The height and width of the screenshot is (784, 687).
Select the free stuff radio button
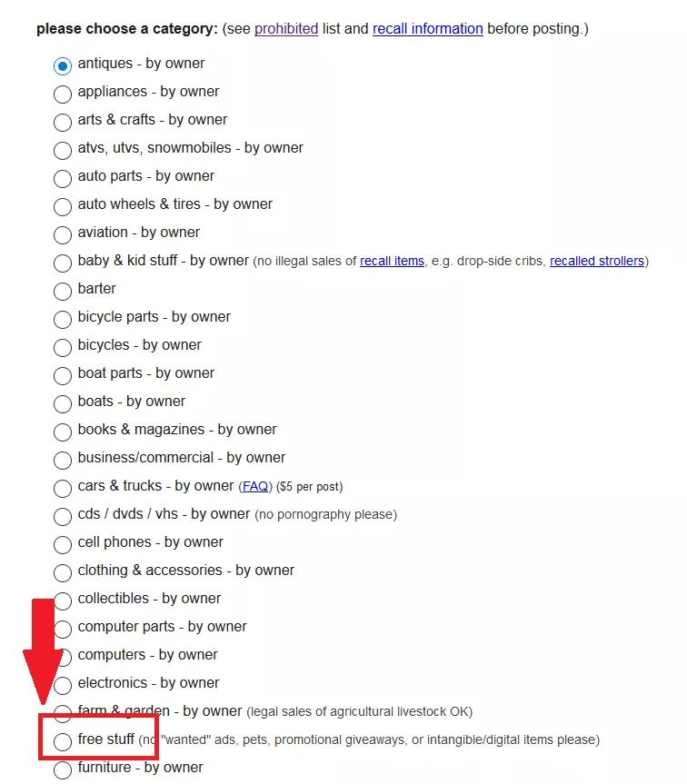click(x=63, y=741)
